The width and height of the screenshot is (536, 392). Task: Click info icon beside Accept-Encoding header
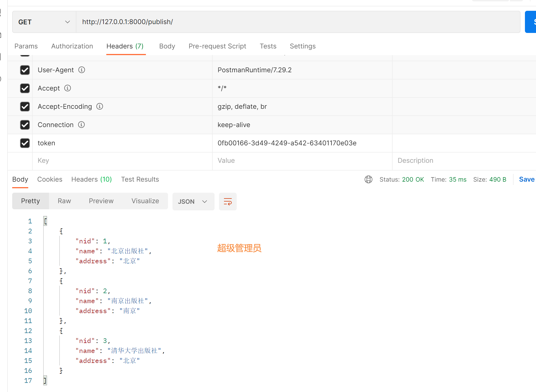coord(100,106)
